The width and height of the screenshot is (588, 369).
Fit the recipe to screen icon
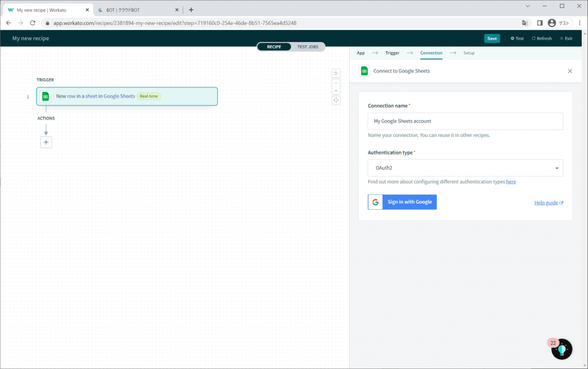point(336,100)
